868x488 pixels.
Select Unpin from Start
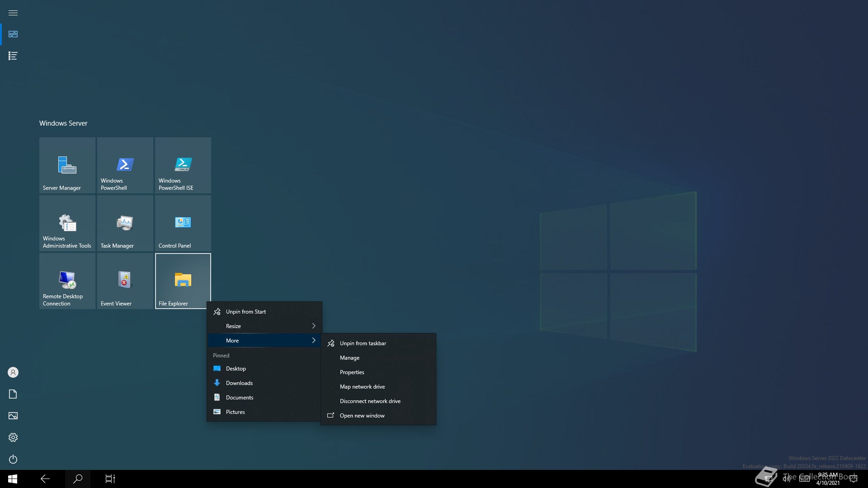tap(264, 312)
